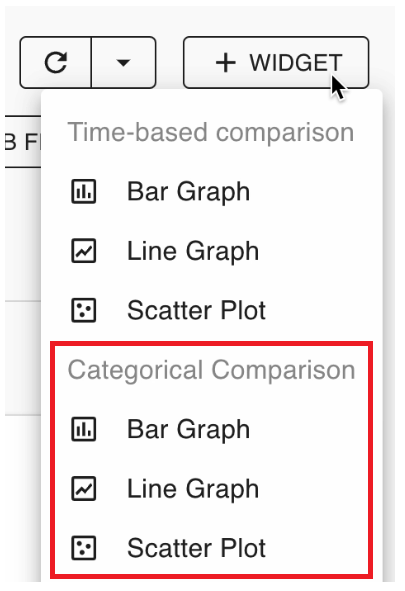405x591 pixels.
Task: Click the Categorical Comparison section header
Action: tap(212, 371)
